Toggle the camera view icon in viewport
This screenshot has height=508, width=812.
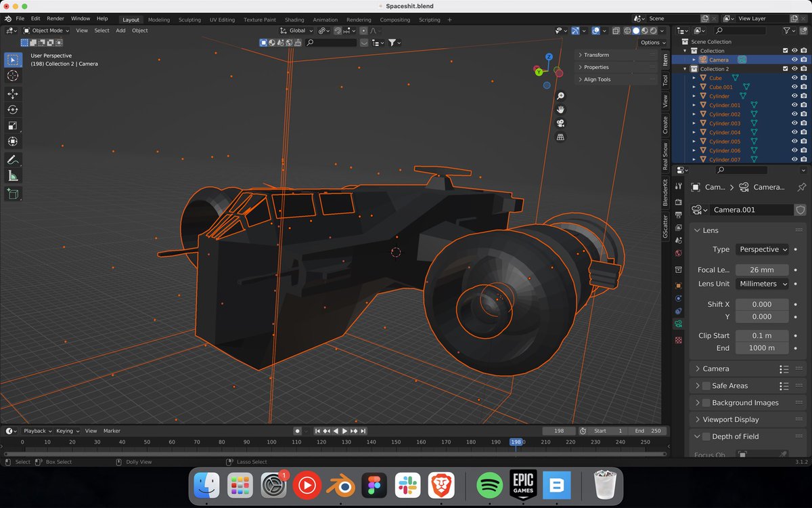coord(560,123)
